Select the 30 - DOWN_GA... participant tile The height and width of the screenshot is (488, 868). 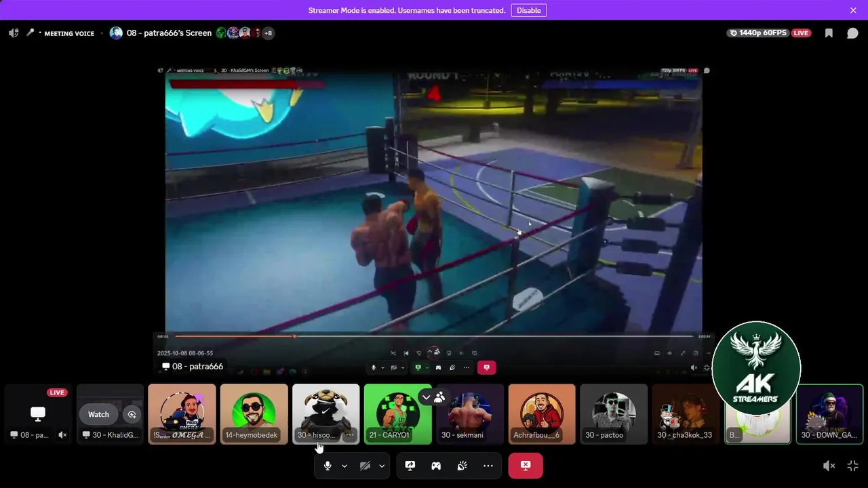[829, 414]
